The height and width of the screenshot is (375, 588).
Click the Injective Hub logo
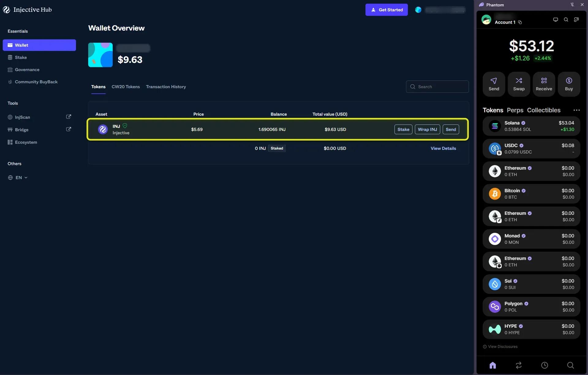click(x=27, y=10)
